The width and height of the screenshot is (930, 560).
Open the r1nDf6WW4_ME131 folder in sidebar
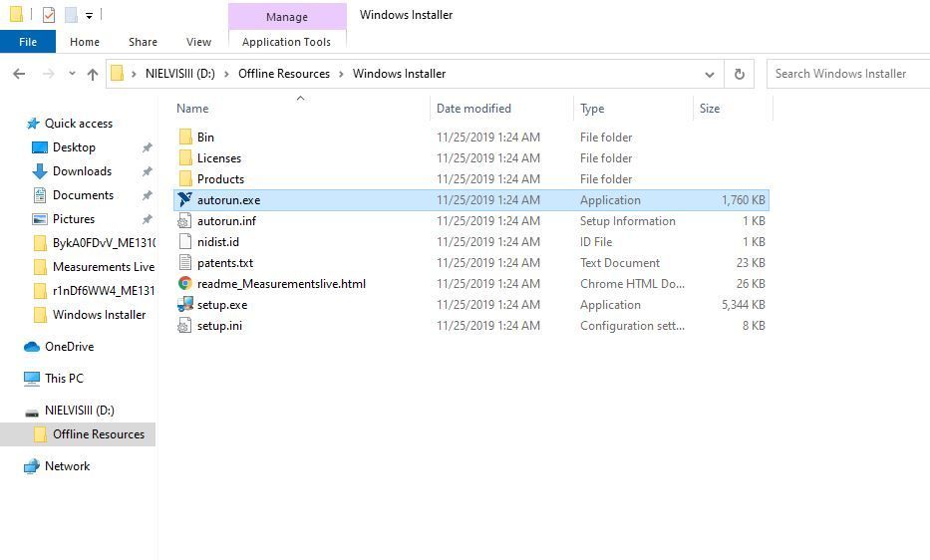click(x=104, y=291)
